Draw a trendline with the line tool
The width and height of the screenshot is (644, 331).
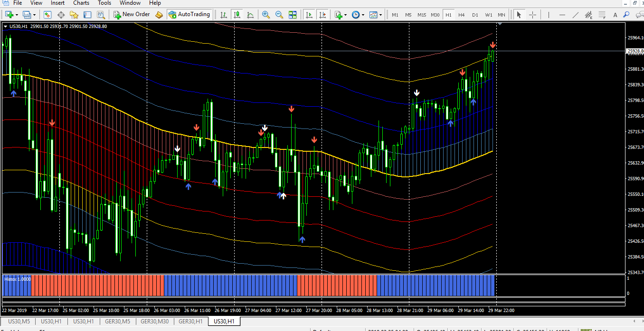coord(576,15)
